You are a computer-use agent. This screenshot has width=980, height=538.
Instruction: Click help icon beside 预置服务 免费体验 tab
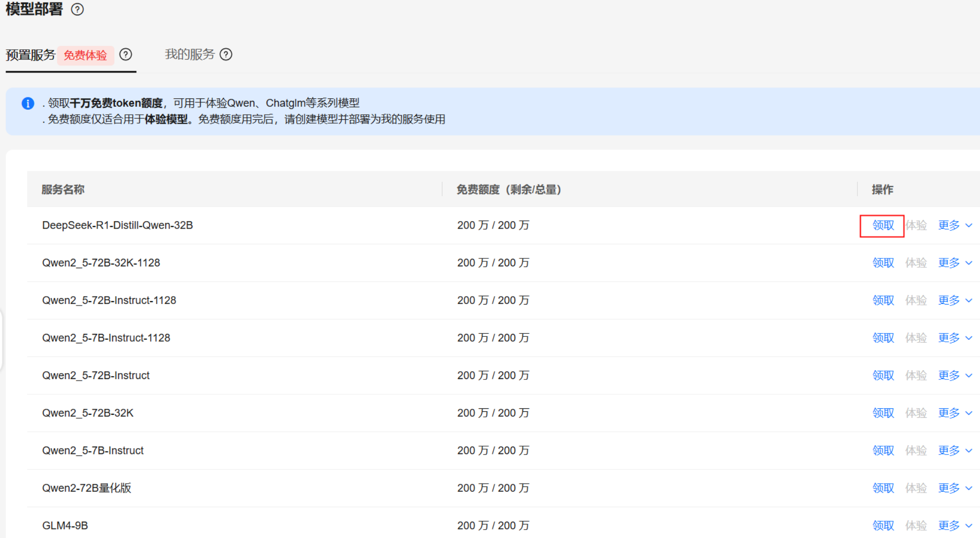(x=126, y=55)
